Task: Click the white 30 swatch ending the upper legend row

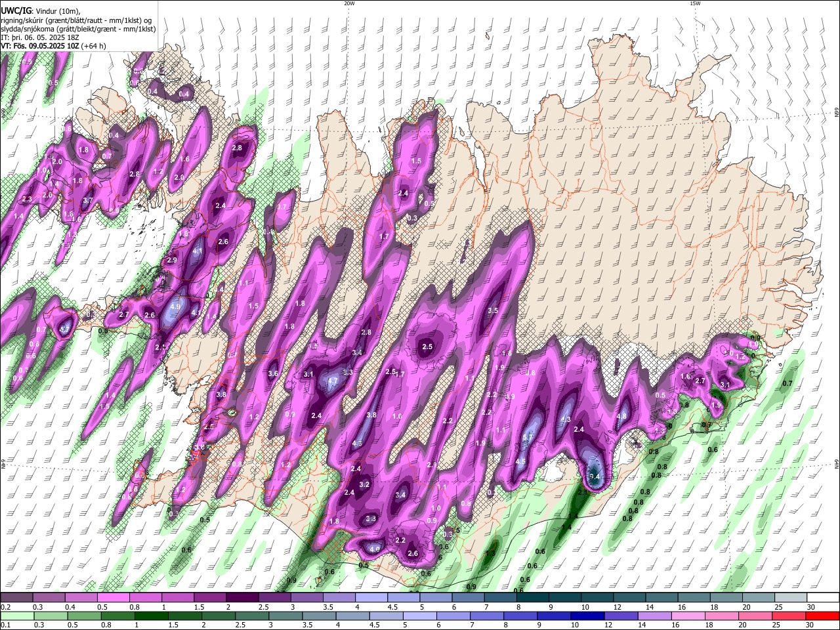Action: pos(823,598)
